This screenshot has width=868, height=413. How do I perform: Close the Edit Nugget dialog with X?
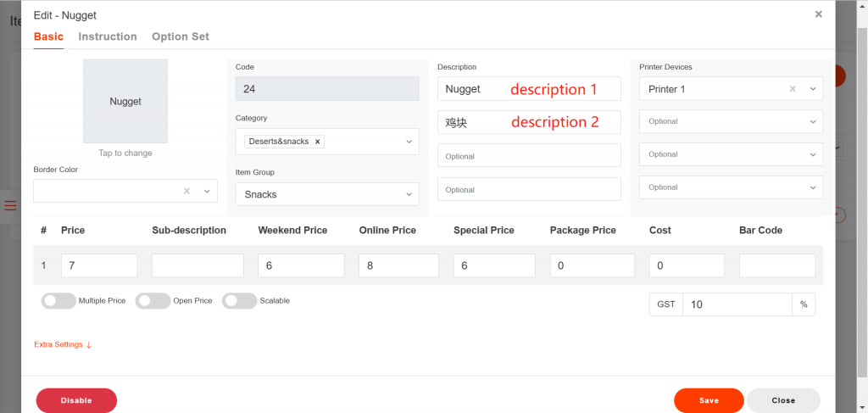click(818, 14)
